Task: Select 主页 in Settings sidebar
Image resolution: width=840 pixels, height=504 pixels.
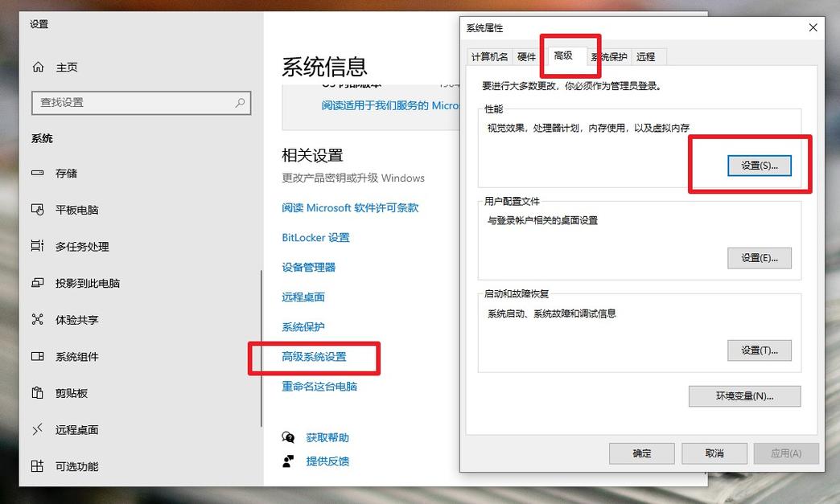Action: point(67,68)
